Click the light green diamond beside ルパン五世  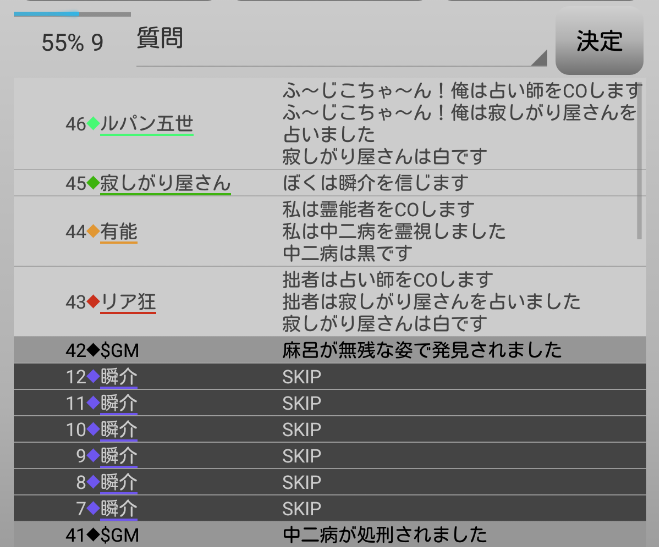coord(93,124)
